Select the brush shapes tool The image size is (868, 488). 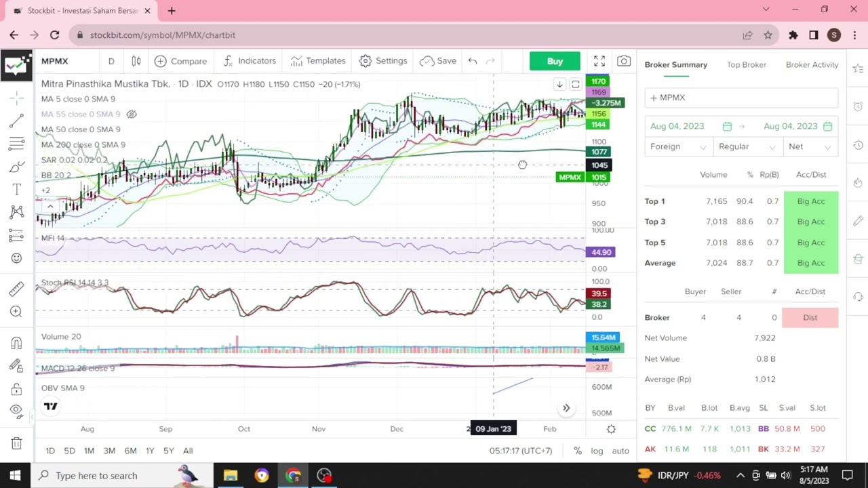[x=16, y=167]
